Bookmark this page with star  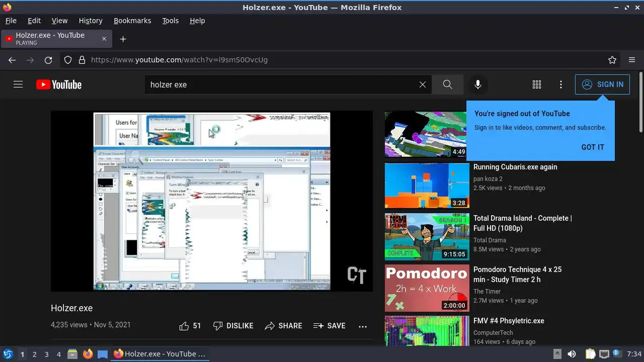click(612, 60)
